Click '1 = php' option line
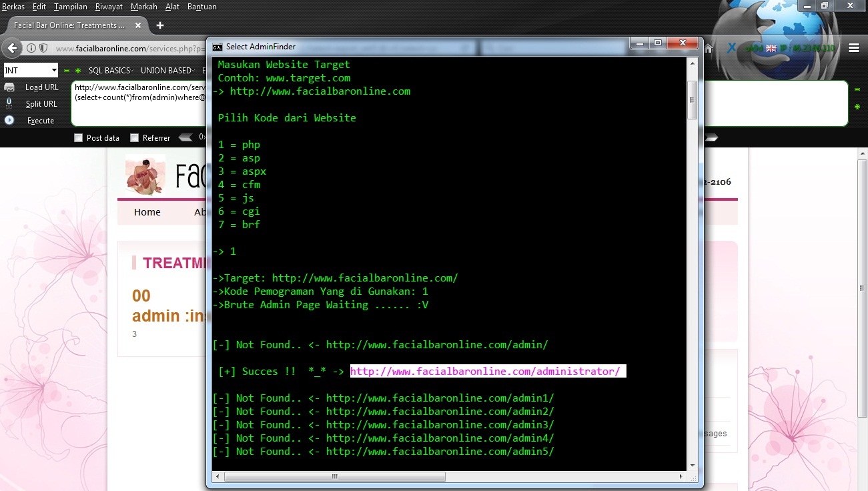Image resolution: width=868 pixels, height=491 pixels. coord(239,145)
